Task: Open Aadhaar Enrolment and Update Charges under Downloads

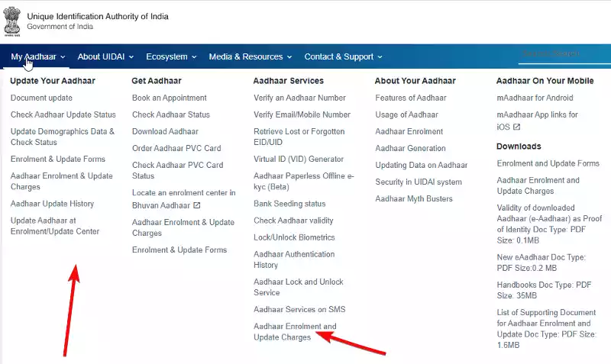Action: pos(538,185)
